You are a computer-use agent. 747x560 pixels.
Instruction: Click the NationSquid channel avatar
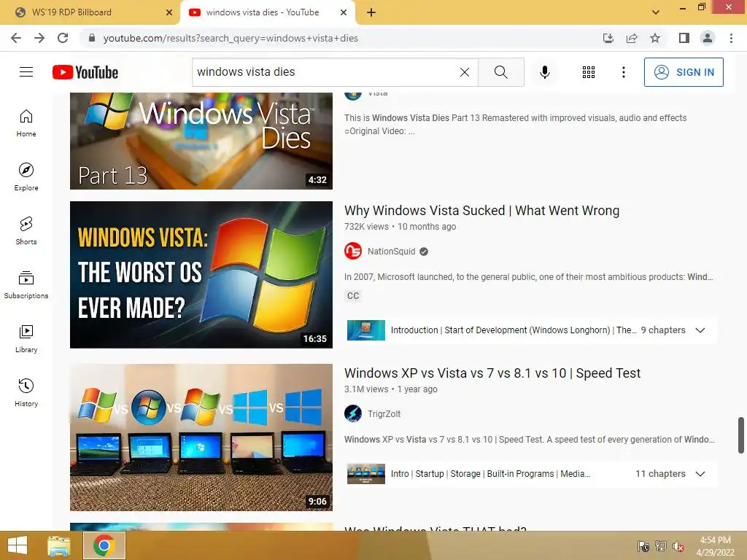pyautogui.click(x=353, y=251)
